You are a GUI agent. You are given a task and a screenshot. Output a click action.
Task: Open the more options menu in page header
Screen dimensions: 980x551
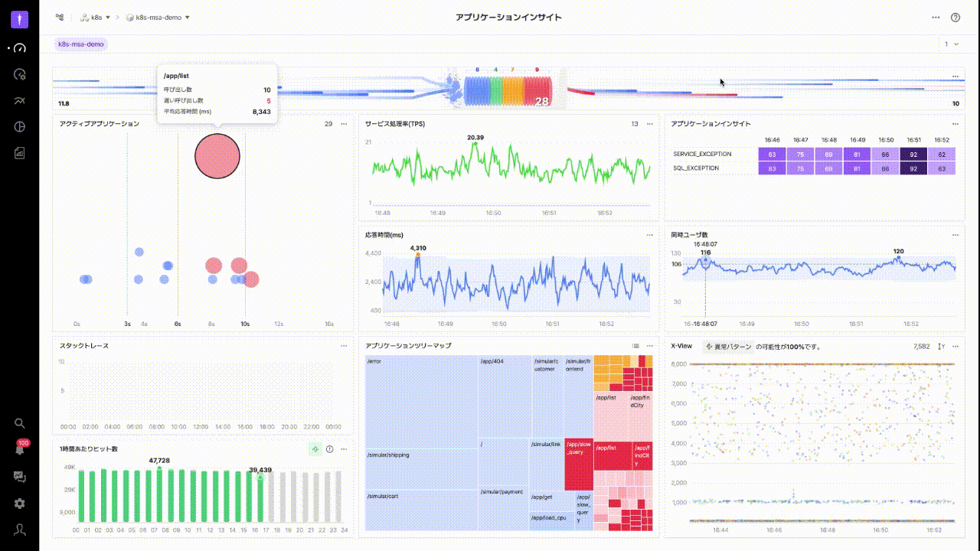[936, 18]
